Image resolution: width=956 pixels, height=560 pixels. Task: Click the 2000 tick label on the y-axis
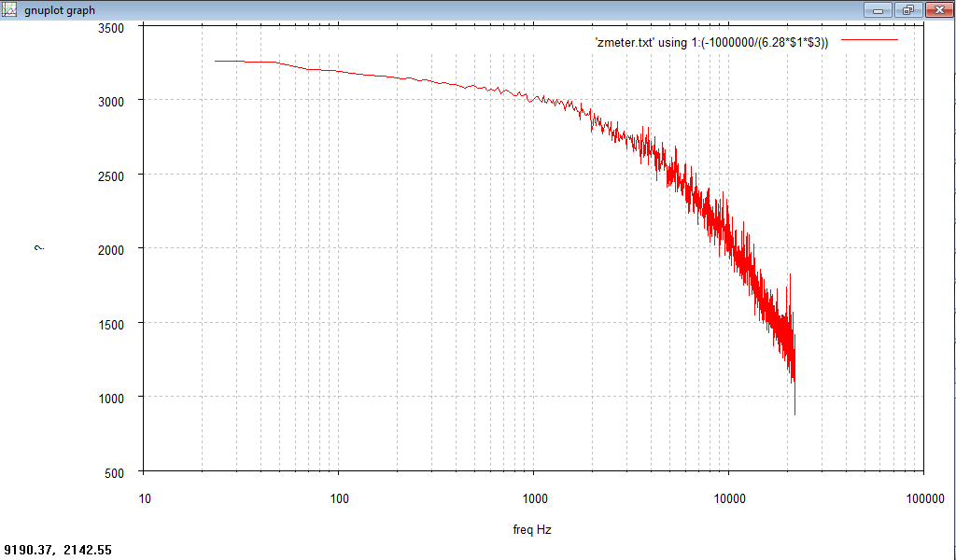112,249
